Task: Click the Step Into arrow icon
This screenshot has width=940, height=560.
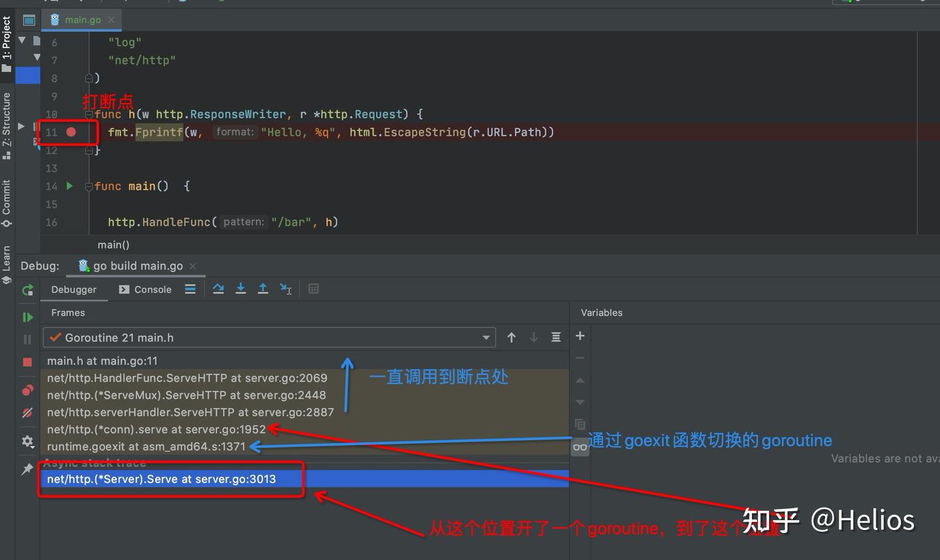Action: click(x=240, y=289)
